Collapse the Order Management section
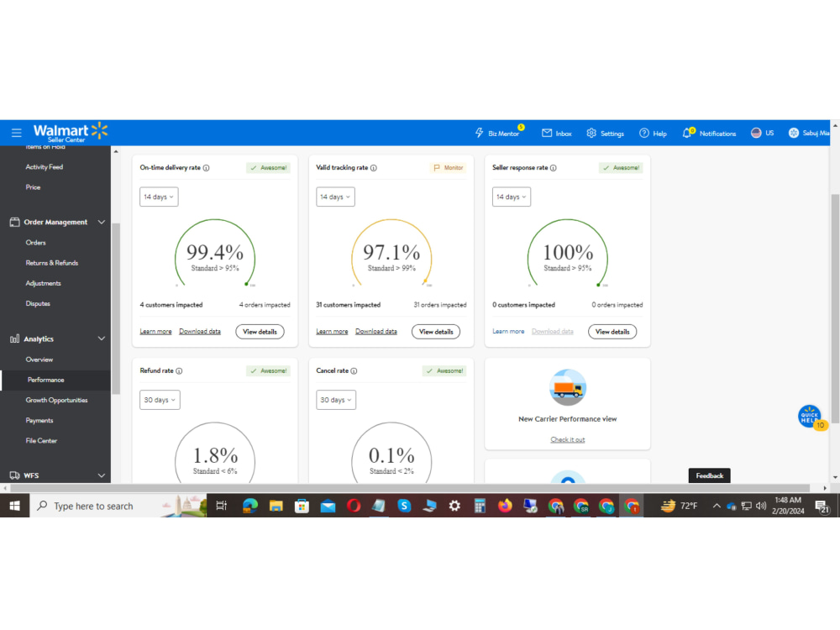Screen dimensions: 840x630 point(102,222)
